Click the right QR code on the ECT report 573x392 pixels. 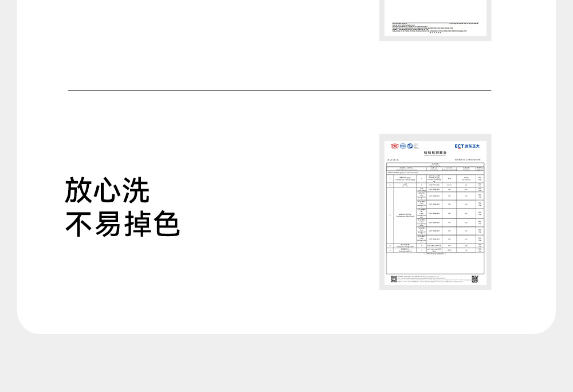(474, 279)
